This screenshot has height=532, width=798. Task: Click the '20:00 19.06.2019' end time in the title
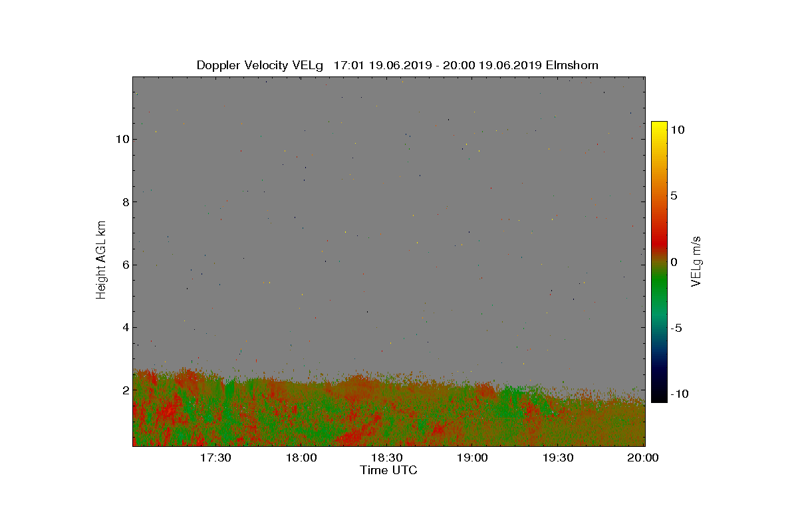491,65
